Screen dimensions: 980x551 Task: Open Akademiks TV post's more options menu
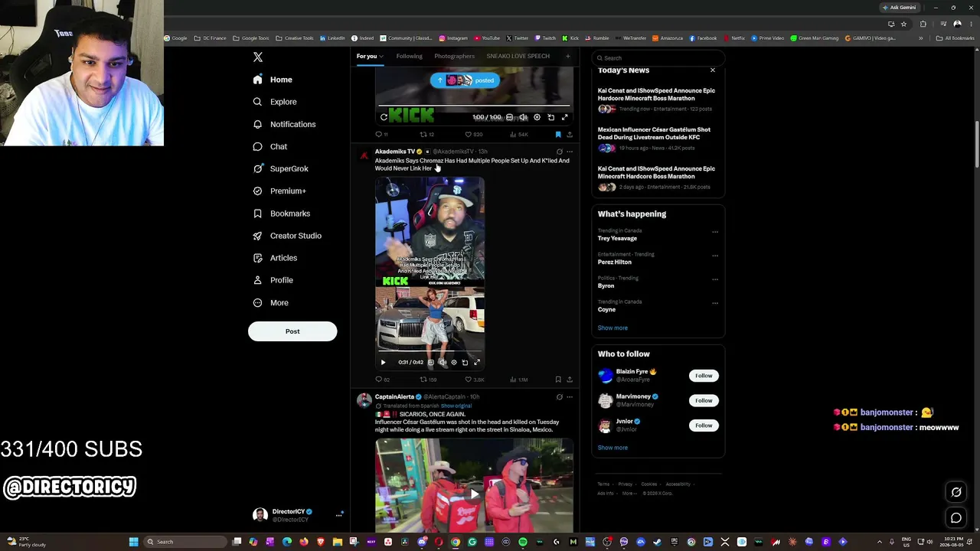click(569, 152)
